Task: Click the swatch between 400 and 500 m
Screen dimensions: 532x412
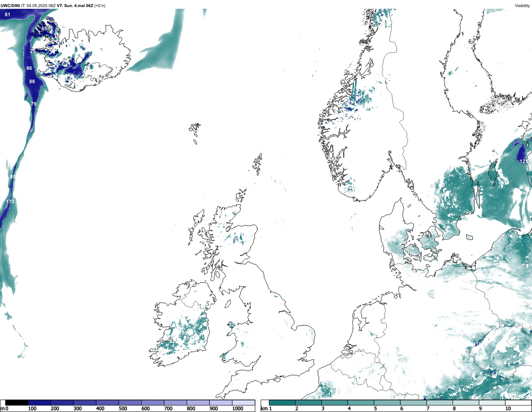Action: click(x=107, y=402)
